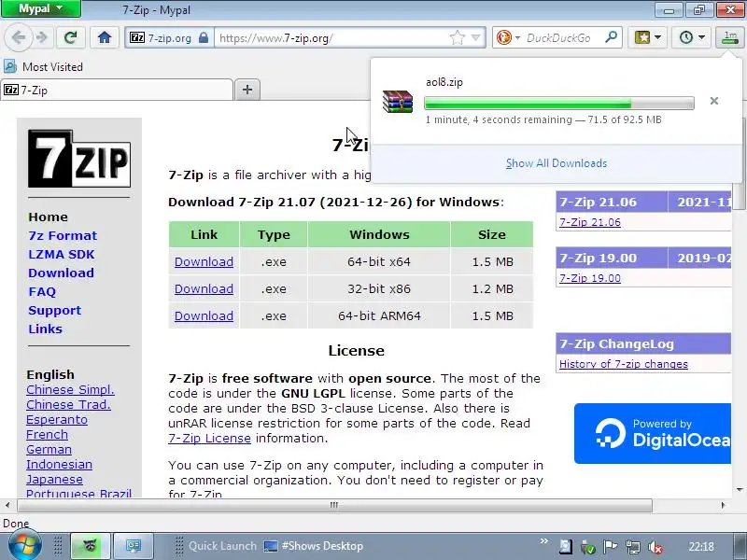
Task: Open the 7z Format sidebar link
Action: [x=63, y=235]
